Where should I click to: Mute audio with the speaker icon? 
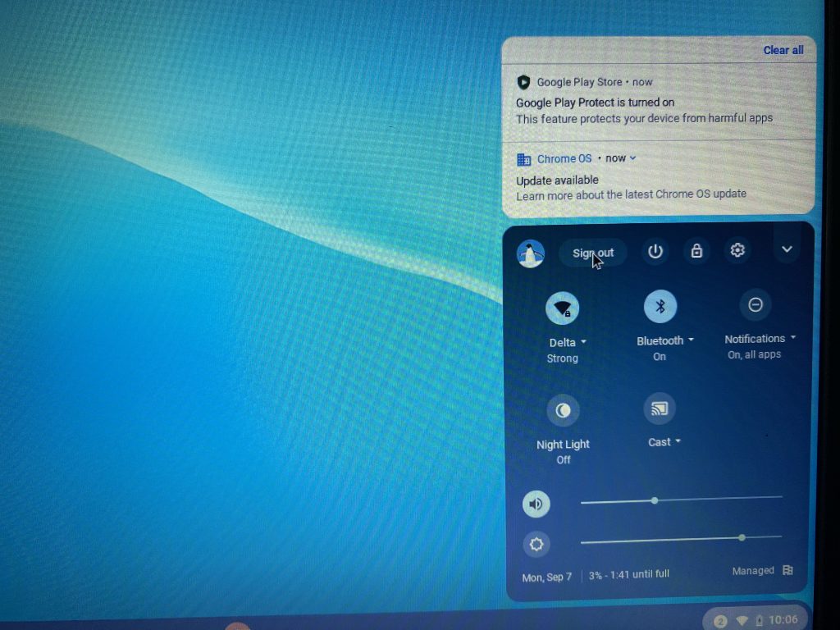(x=536, y=504)
